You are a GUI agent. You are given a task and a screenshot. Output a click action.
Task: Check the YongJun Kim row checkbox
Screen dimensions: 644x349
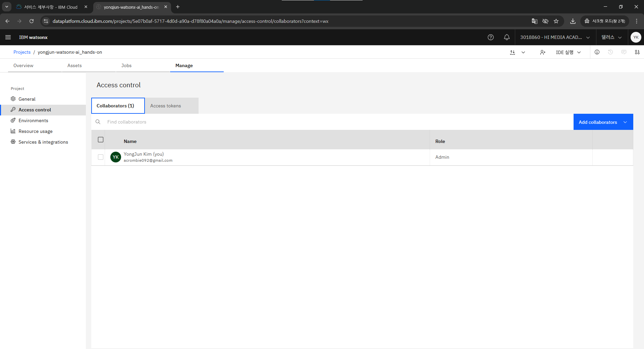point(101,157)
